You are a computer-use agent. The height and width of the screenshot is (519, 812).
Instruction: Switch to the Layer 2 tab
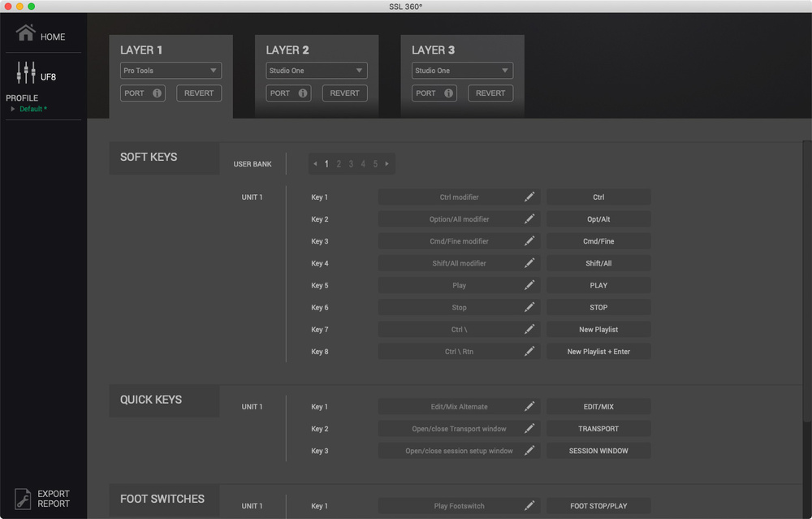click(x=288, y=50)
